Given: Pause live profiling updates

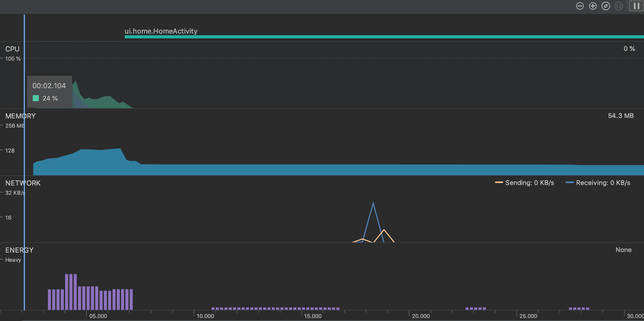Looking at the screenshot, I should click(636, 6).
